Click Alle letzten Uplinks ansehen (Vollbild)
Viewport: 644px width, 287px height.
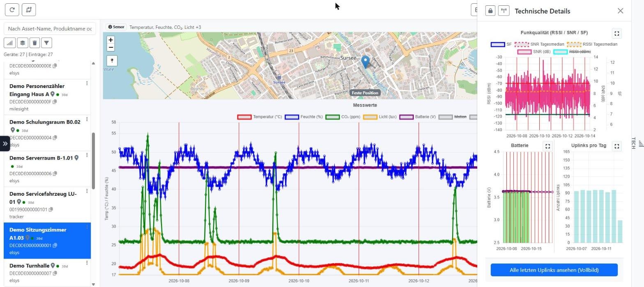coord(554,270)
